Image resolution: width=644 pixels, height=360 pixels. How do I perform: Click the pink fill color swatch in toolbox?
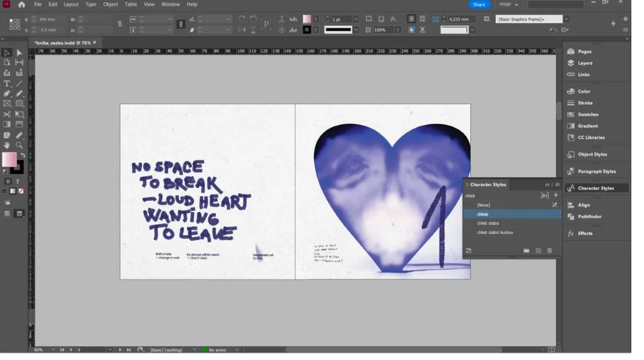(9, 159)
